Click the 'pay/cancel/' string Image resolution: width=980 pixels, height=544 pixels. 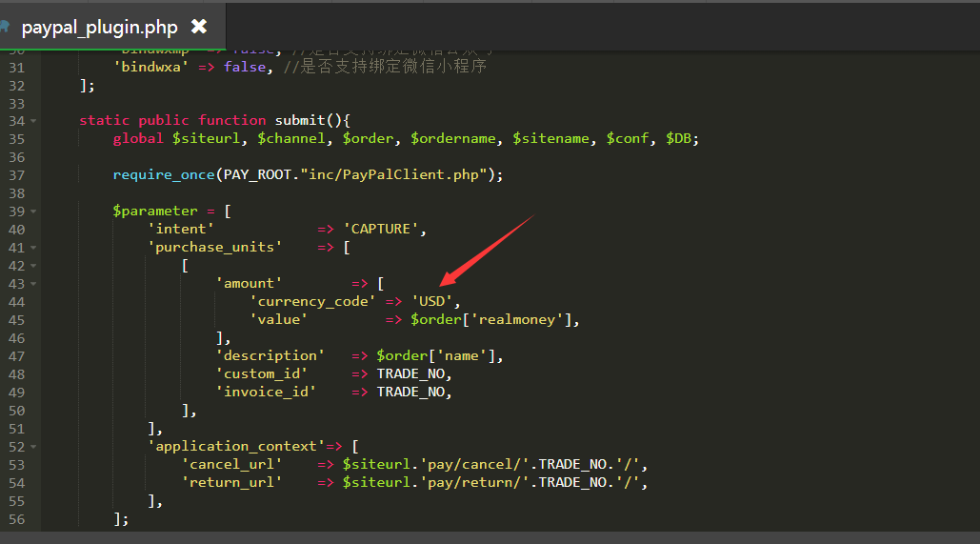[474, 465]
